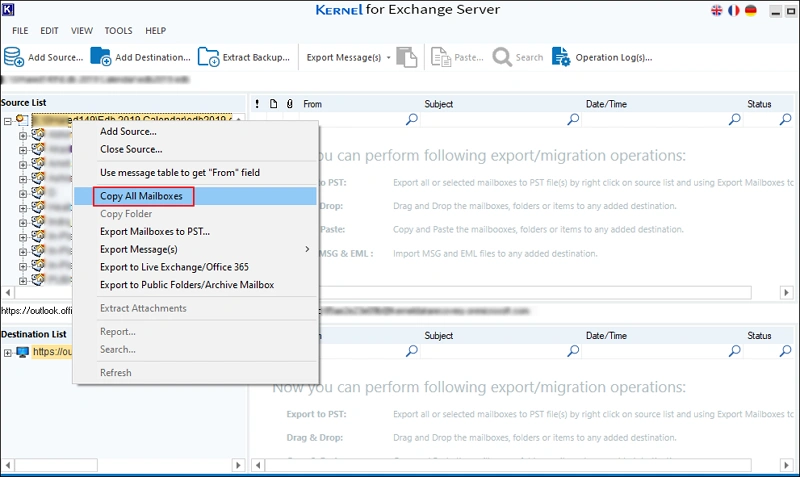Viewport: 800px width, 477px height.
Task: Choose Copy All Mailboxes from context menu
Action: (195, 196)
